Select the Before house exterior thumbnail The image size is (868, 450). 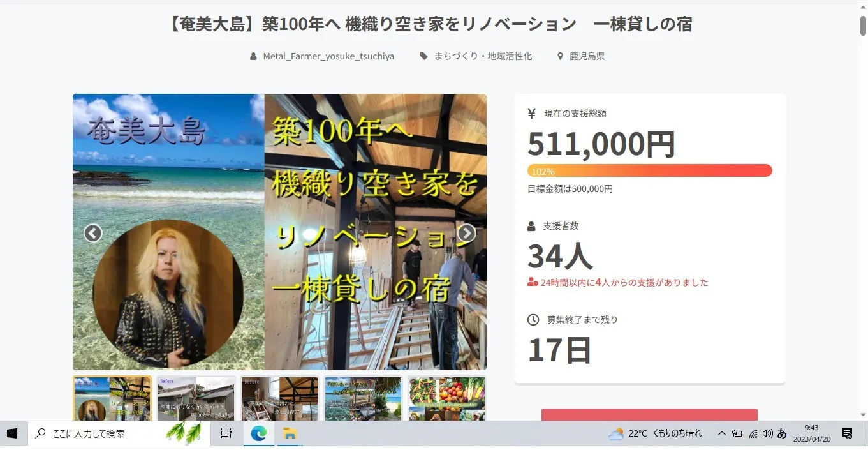196,399
